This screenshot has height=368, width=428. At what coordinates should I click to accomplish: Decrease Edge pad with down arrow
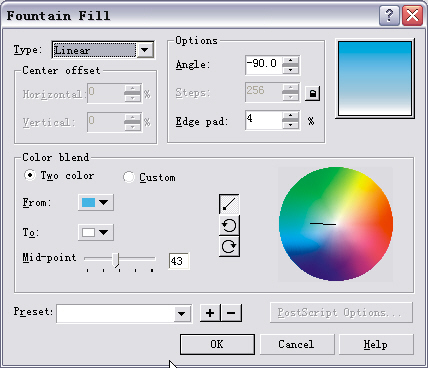pos(291,125)
